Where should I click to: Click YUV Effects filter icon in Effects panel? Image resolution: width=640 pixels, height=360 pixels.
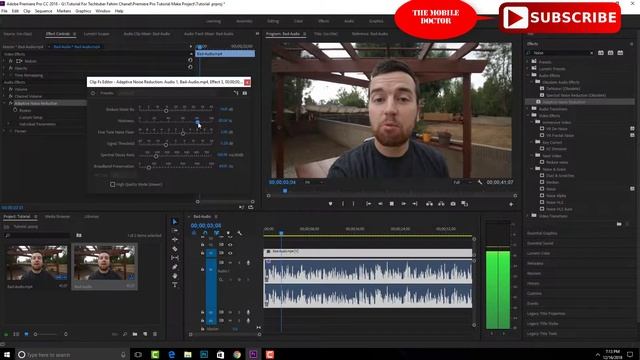[x=620, y=53]
